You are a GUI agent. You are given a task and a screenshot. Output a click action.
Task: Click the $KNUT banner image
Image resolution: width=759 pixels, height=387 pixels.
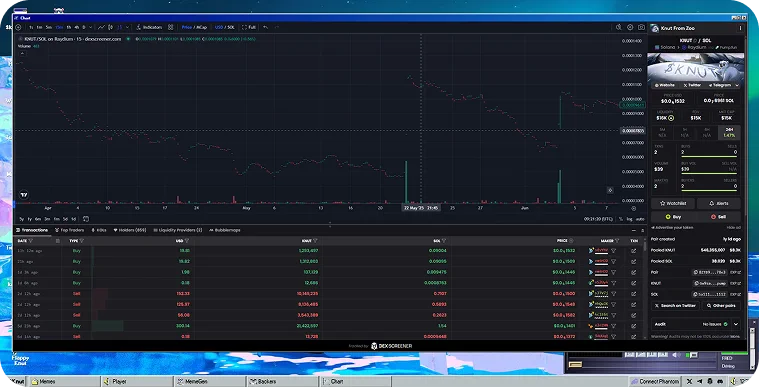(x=696, y=68)
